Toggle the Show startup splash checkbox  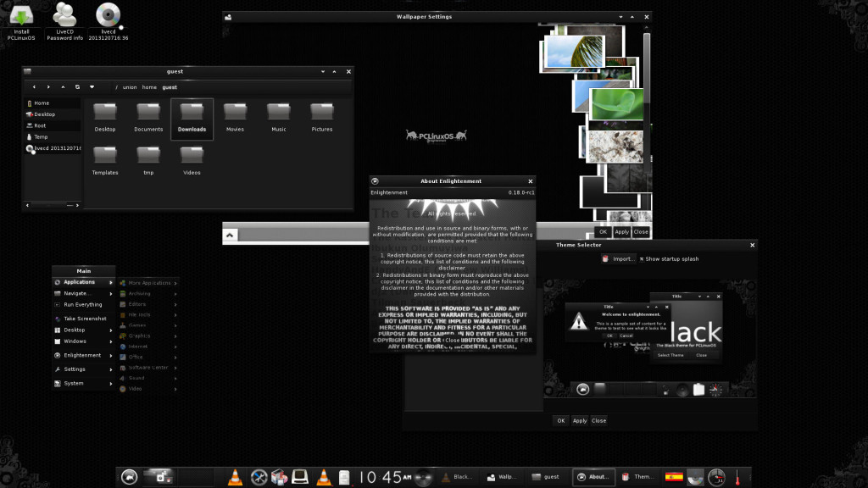tap(669, 259)
